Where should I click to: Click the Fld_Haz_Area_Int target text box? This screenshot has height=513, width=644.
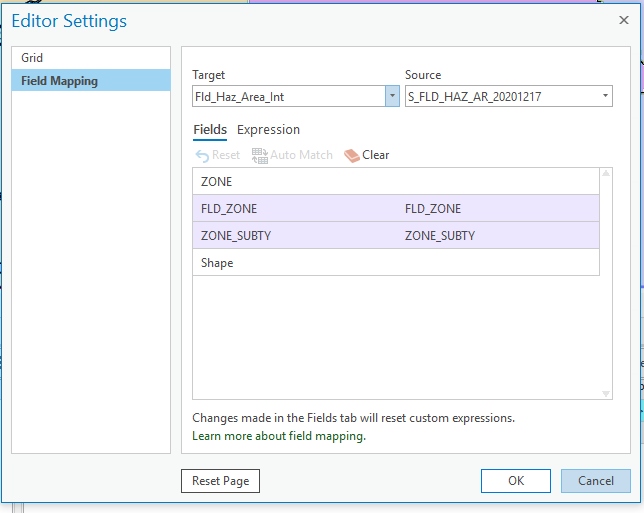[289, 96]
